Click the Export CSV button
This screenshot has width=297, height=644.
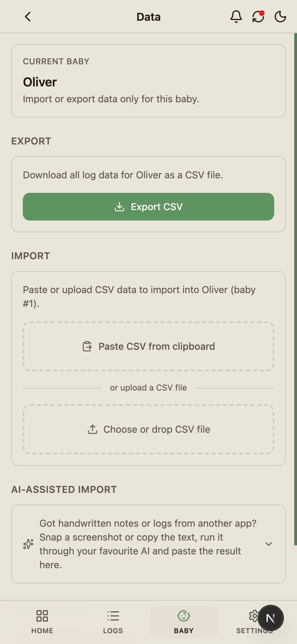148,206
